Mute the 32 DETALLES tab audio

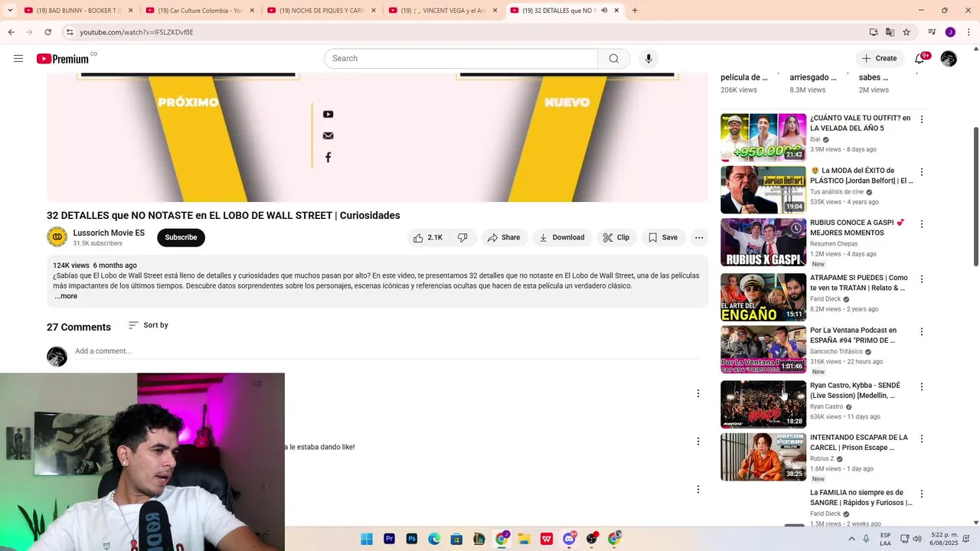pos(604,11)
